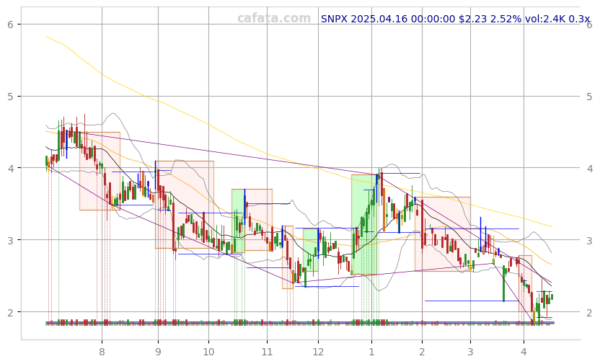Screen dimensions: 600x364
Task: Click the vol:2.4K volume value
Action: click(545, 19)
